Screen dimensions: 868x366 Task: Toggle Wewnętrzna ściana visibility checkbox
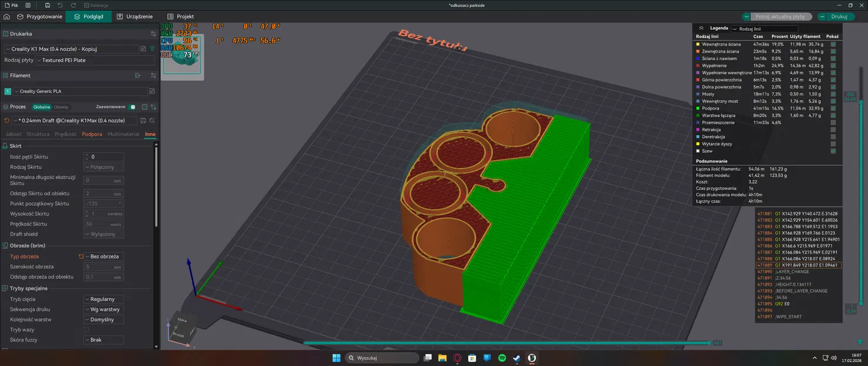[833, 45]
